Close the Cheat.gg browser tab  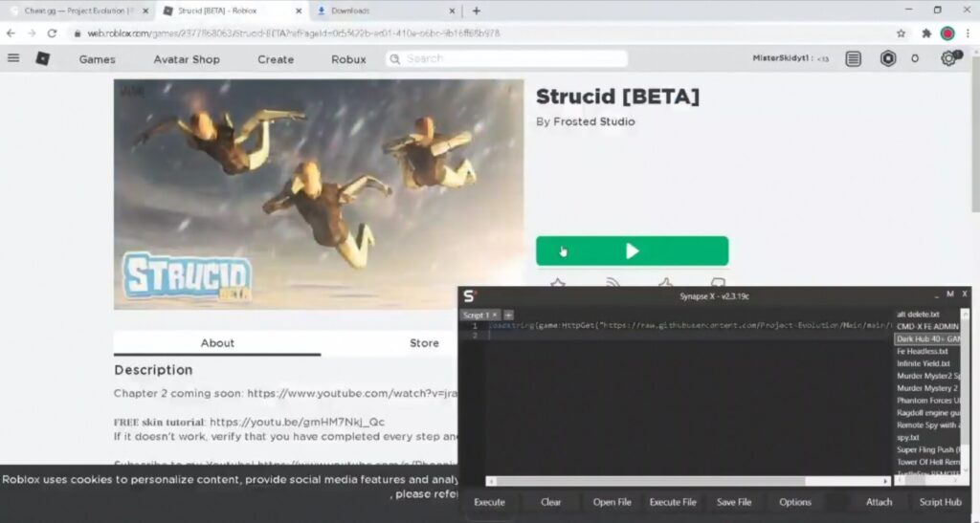click(x=145, y=11)
